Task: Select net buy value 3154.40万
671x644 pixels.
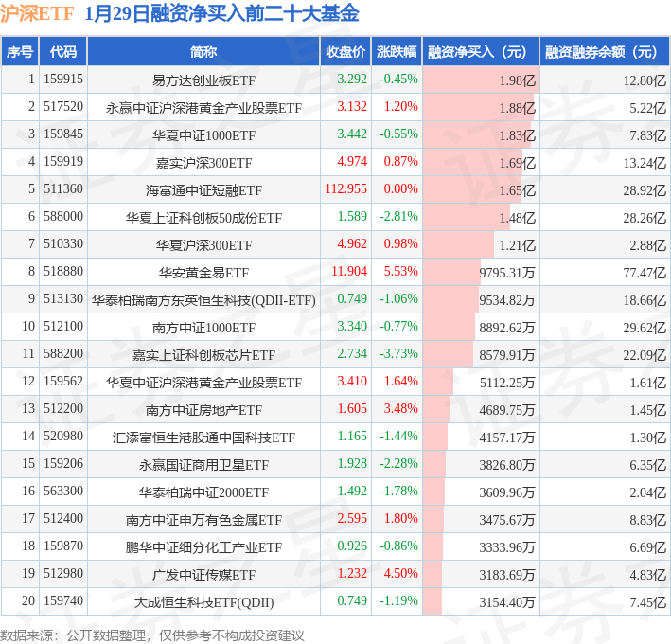Action: [x=506, y=602]
